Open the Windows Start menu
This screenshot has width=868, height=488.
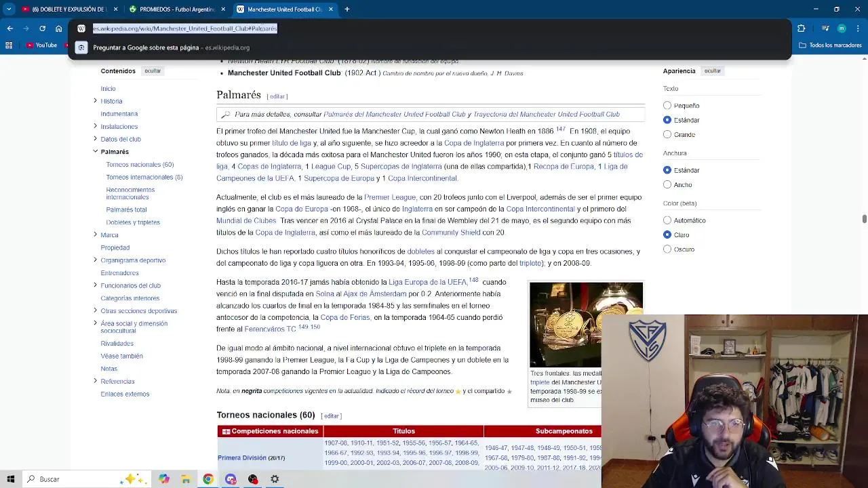pyautogui.click(x=11, y=479)
